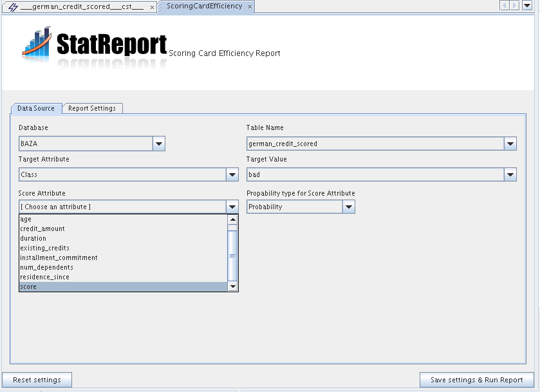The height and width of the screenshot is (392, 540).
Task: Click the Choose an attribute field
Action: pyautogui.click(x=122, y=207)
